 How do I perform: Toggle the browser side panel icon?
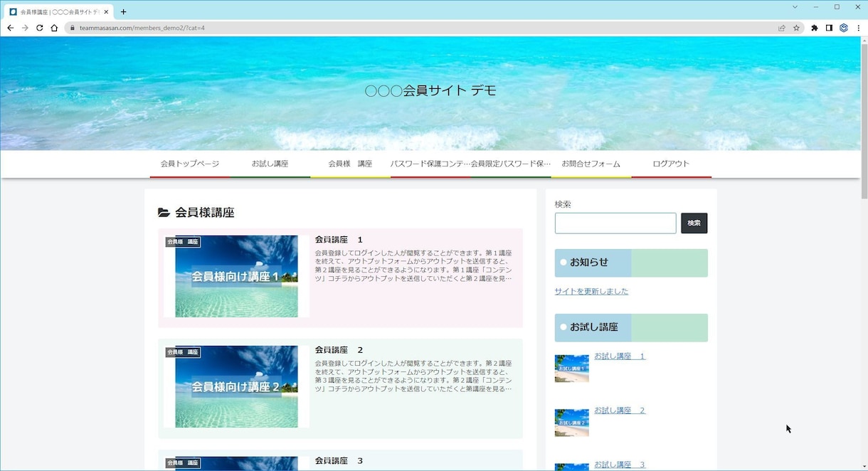[829, 28]
